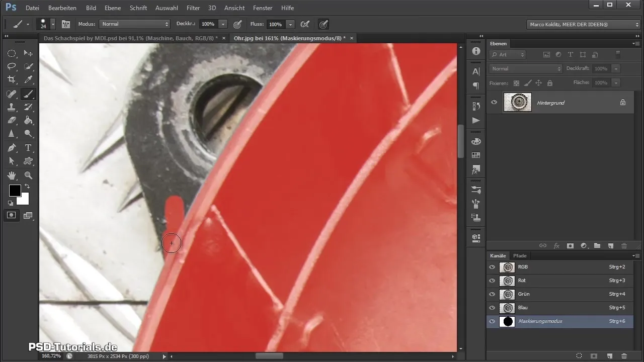Select the Horizontal Type tool

coord(28,148)
